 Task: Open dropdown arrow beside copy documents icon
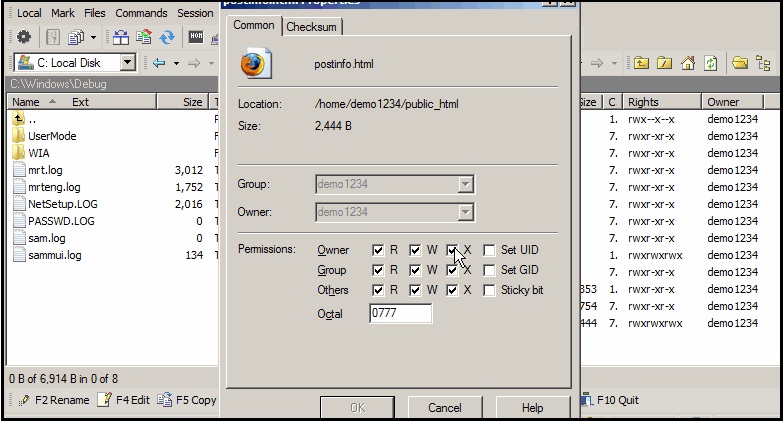click(93, 37)
